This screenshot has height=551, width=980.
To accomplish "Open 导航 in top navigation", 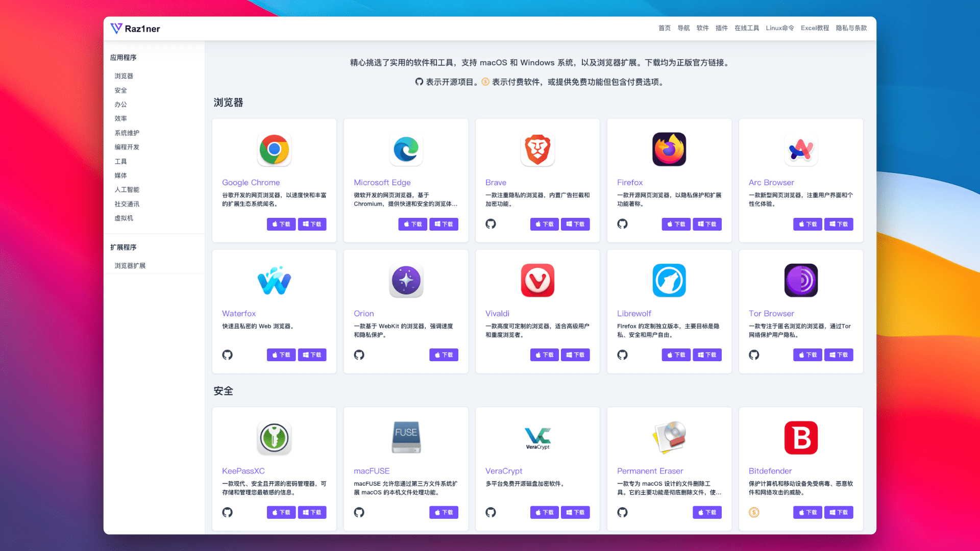I will [x=683, y=28].
